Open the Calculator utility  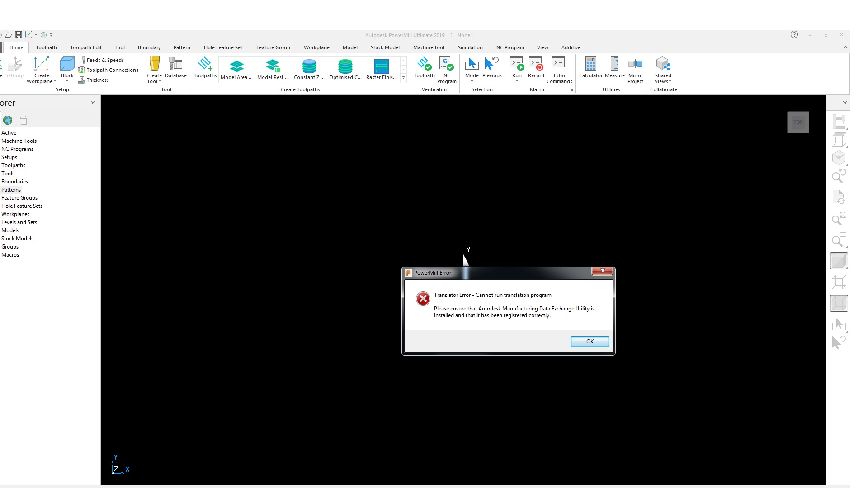[x=590, y=69]
